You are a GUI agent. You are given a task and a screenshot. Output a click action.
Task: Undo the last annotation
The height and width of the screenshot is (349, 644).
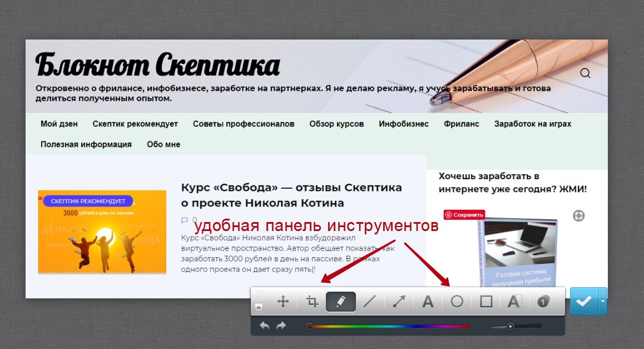[x=265, y=326]
